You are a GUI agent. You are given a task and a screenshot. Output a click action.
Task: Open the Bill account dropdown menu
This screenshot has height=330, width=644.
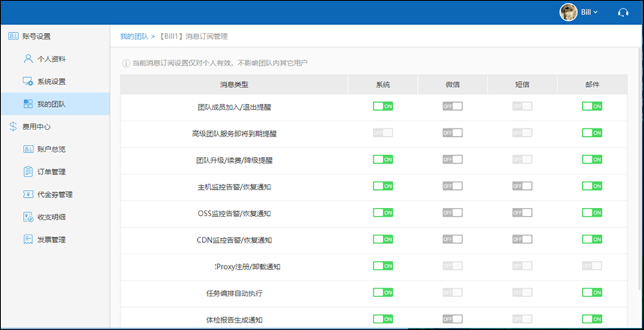[590, 12]
